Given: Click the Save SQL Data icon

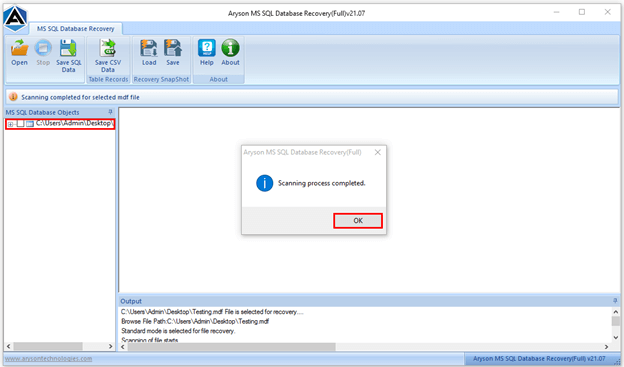Looking at the screenshot, I should click(x=68, y=48).
